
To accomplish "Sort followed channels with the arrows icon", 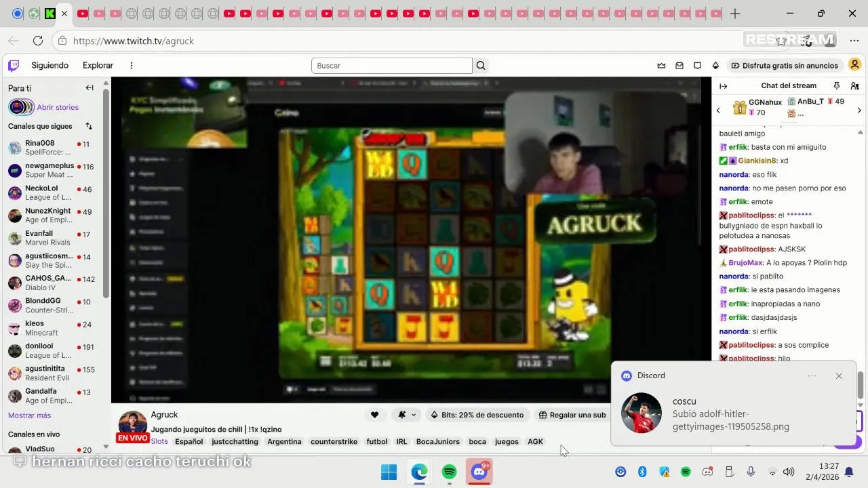I will coord(89,126).
